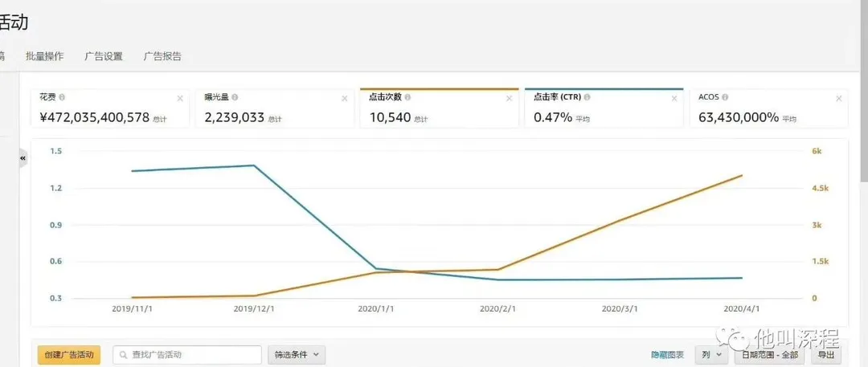Click the 导出 export button
The height and width of the screenshot is (367, 868).
(826, 355)
